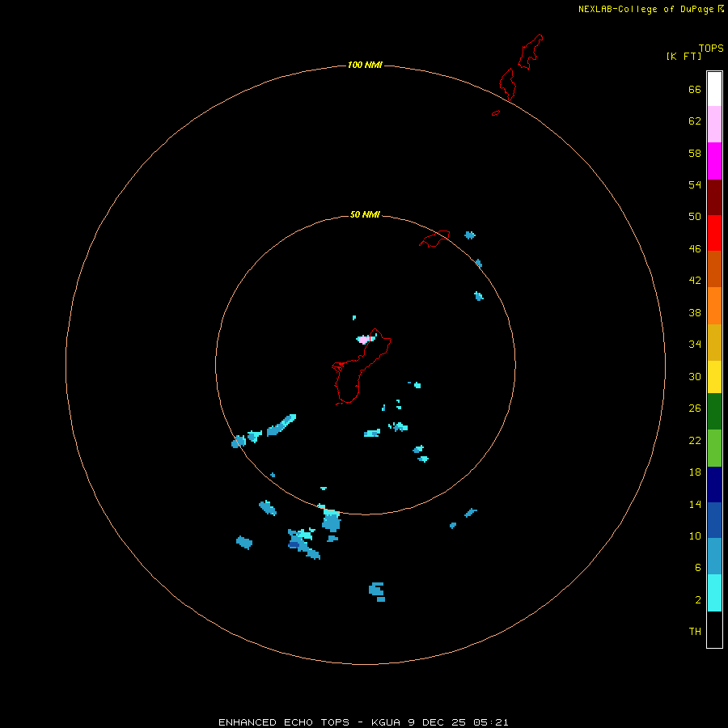Click the 46 legend value

(695, 248)
